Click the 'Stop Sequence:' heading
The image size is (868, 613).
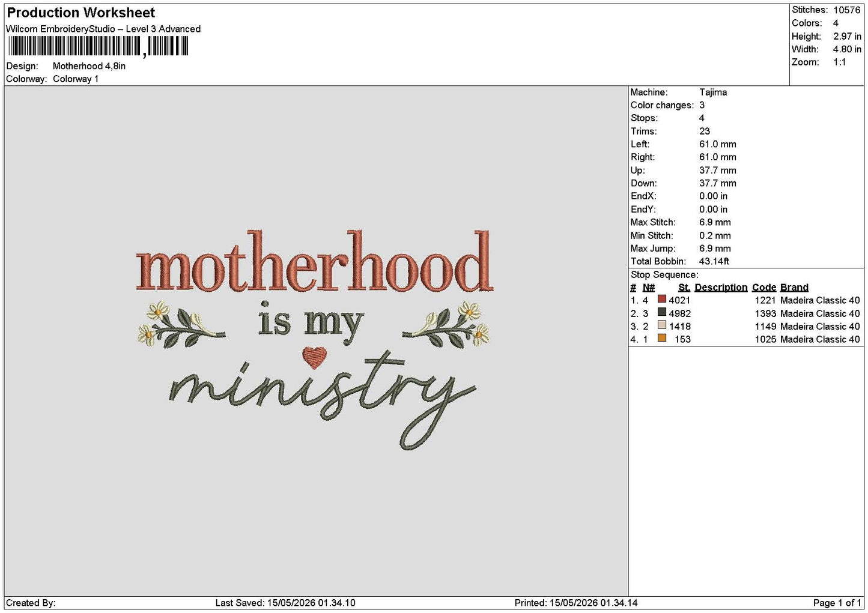[664, 274]
